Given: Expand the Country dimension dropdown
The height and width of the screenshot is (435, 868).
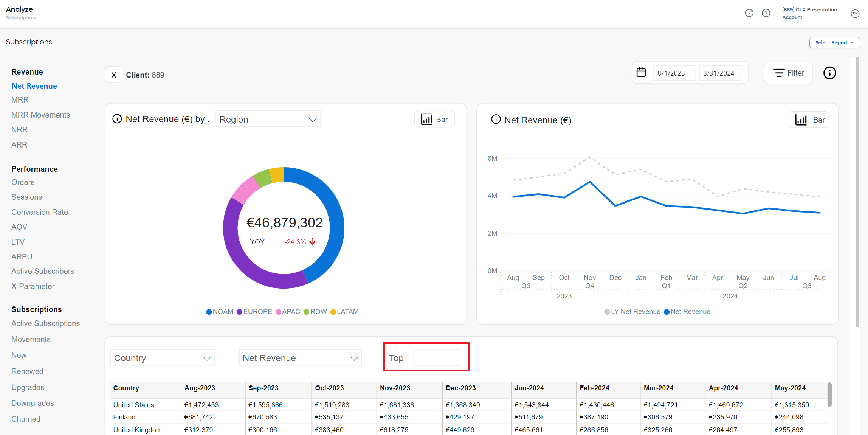Looking at the screenshot, I should click(163, 358).
